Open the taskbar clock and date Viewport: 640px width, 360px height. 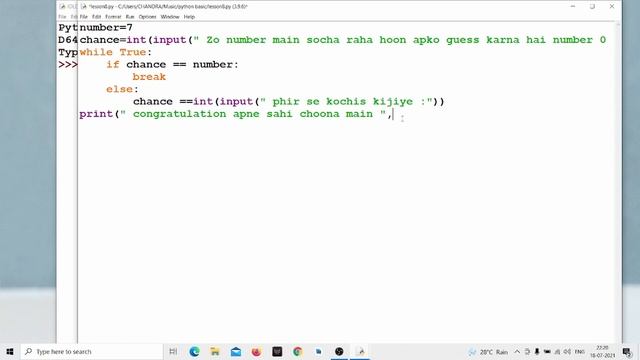point(602,351)
